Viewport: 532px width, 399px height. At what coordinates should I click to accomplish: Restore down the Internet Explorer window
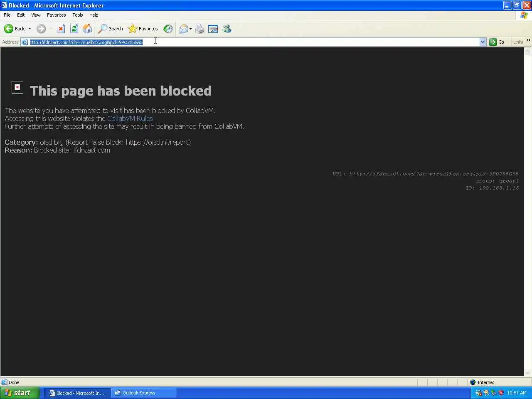[517, 5]
